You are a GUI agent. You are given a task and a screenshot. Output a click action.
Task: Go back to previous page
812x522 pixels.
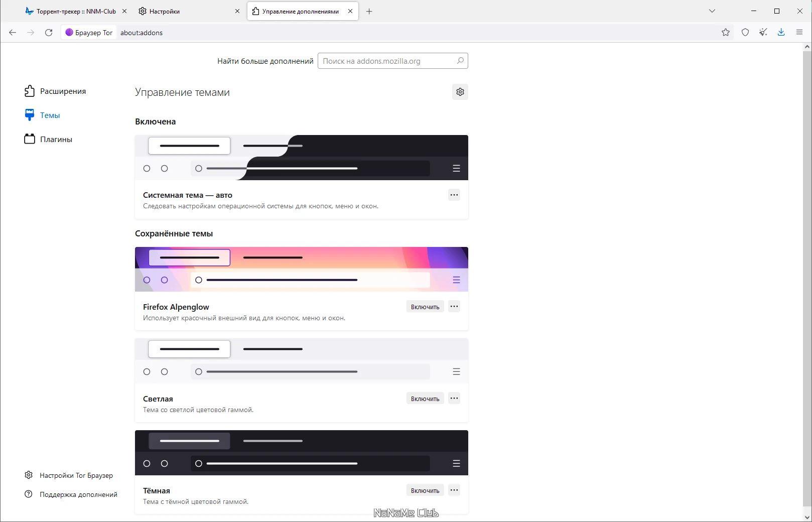[13, 33]
